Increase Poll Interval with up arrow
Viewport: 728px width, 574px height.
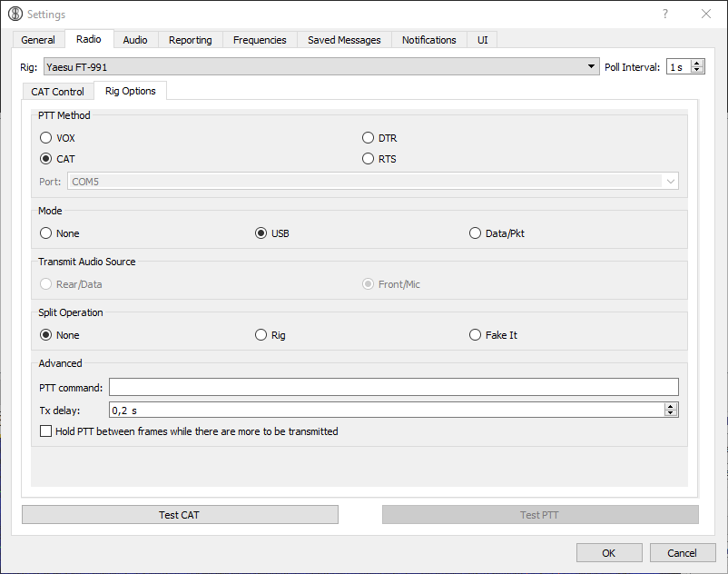coord(697,64)
